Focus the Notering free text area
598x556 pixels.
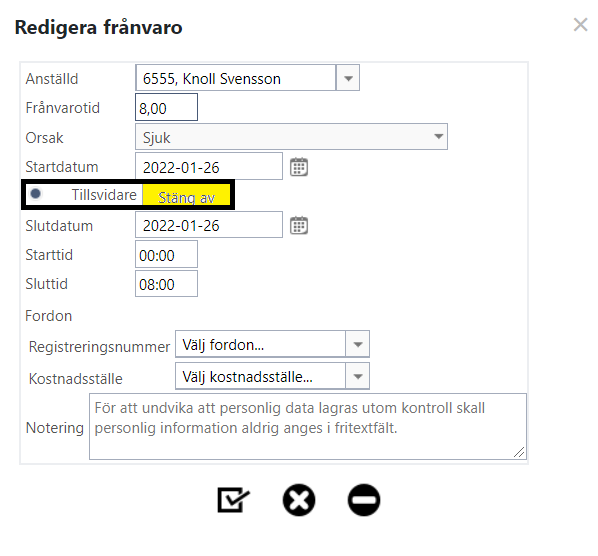(308, 427)
